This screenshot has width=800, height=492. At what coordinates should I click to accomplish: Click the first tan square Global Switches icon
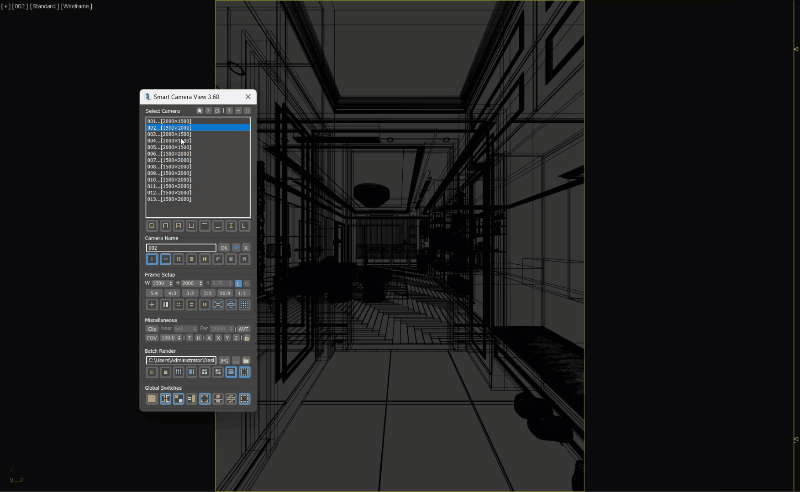point(152,398)
